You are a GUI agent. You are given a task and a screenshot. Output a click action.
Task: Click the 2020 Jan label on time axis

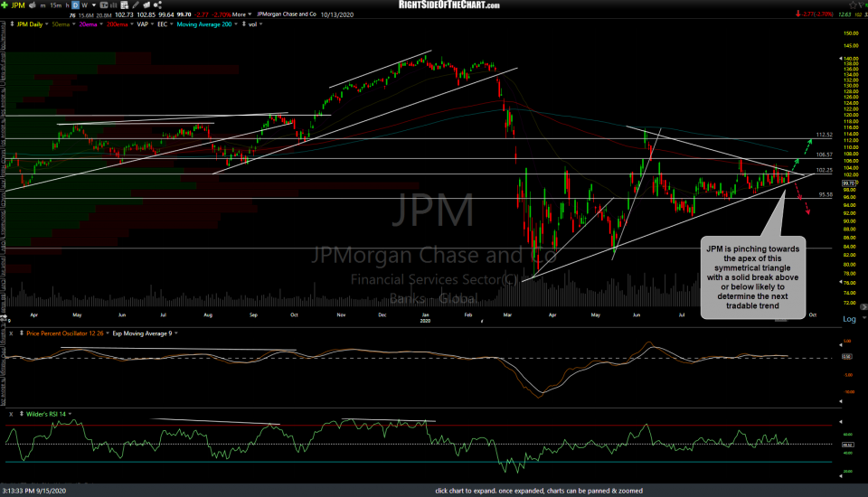(425, 318)
